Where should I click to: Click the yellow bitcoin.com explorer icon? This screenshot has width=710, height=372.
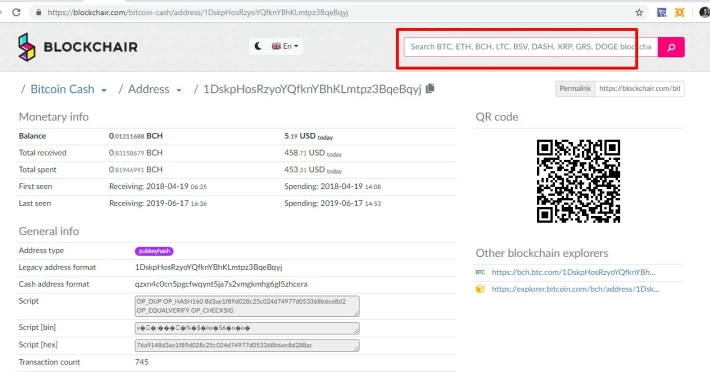click(x=480, y=289)
